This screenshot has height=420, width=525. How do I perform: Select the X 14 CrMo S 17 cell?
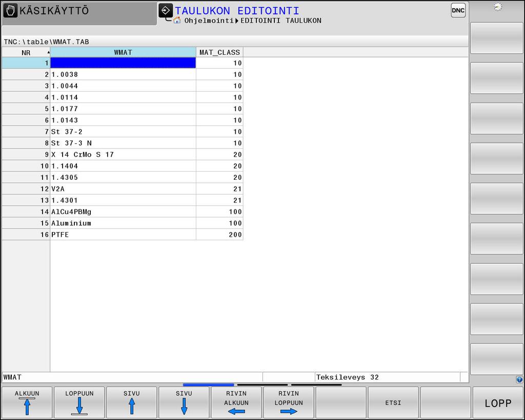click(x=123, y=155)
